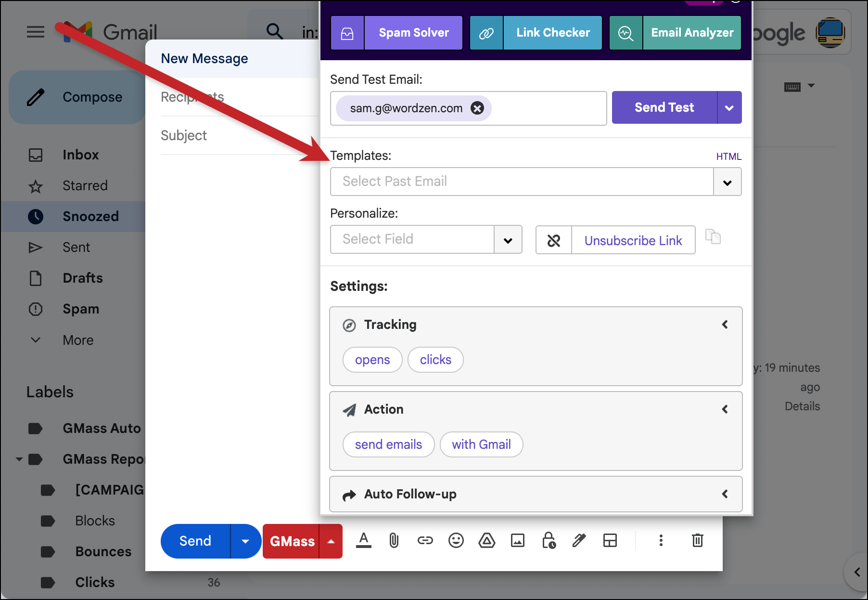The height and width of the screenshot is (600, 868).
Task: Open the emoji picker
Action: pyautogui.click(x=456, y=540)
